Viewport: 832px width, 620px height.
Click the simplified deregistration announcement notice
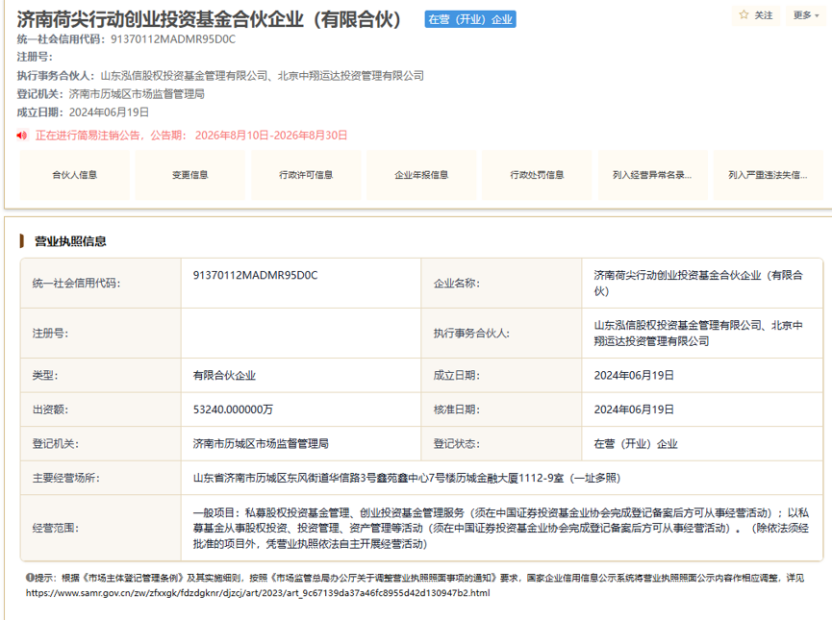(x=191, y=135)
